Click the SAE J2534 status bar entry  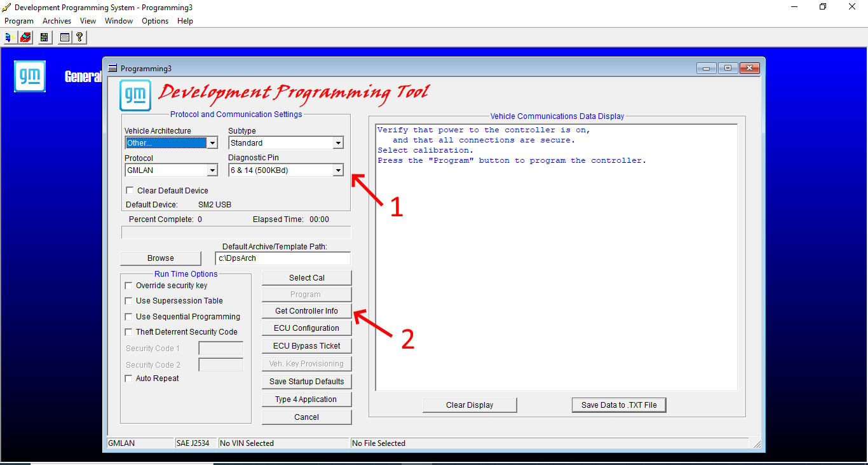click(195, 443)
